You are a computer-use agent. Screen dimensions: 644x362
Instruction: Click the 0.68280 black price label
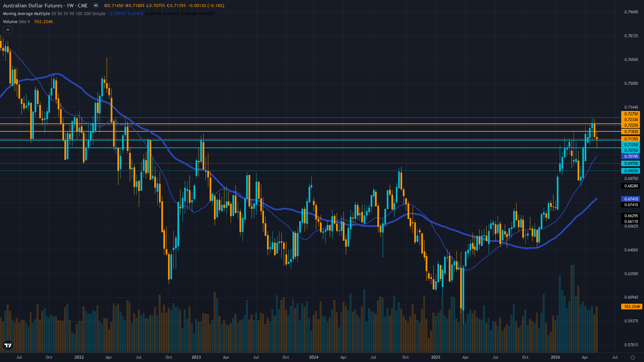631,186
